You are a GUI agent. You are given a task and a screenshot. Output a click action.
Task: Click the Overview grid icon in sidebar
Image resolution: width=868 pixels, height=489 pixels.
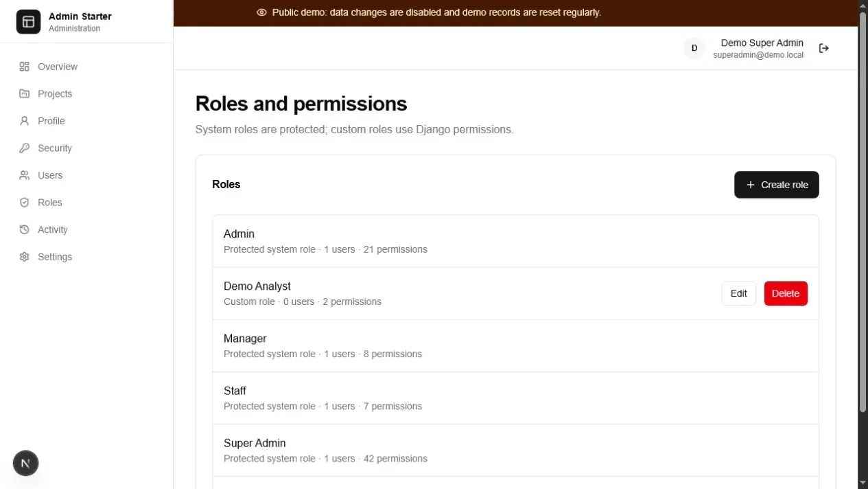coord(25,67)
